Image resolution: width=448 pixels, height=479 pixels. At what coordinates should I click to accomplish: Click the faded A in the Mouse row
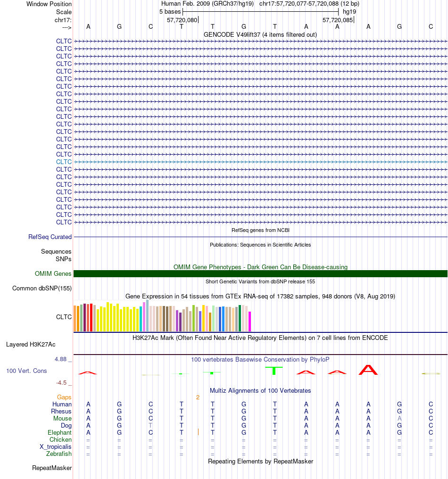399,418
